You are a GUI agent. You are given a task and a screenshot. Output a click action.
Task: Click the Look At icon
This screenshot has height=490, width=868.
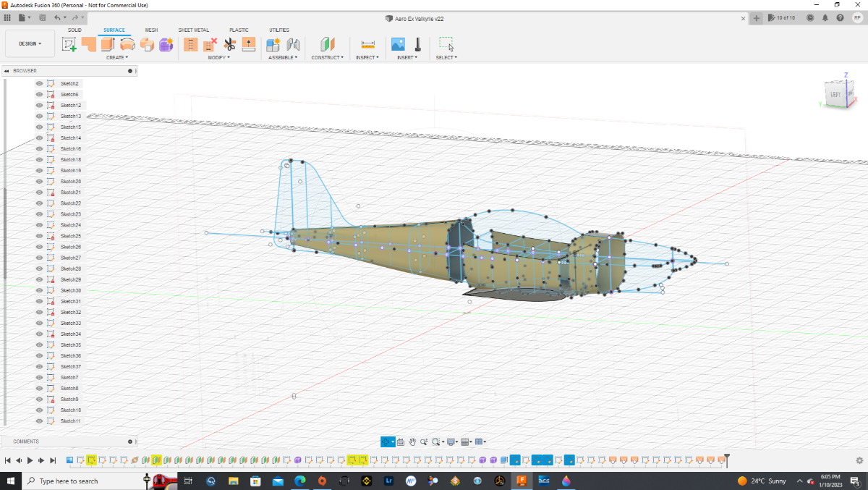tap(400, 442)
